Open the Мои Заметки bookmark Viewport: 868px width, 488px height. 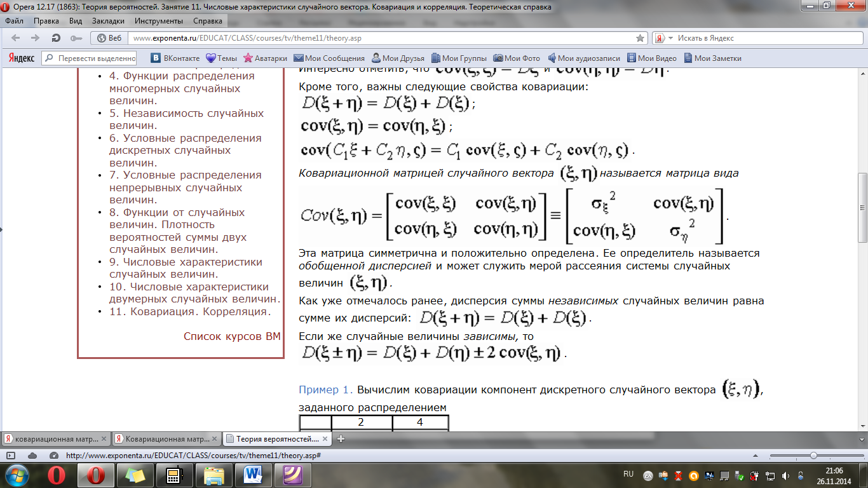[712, 58]
